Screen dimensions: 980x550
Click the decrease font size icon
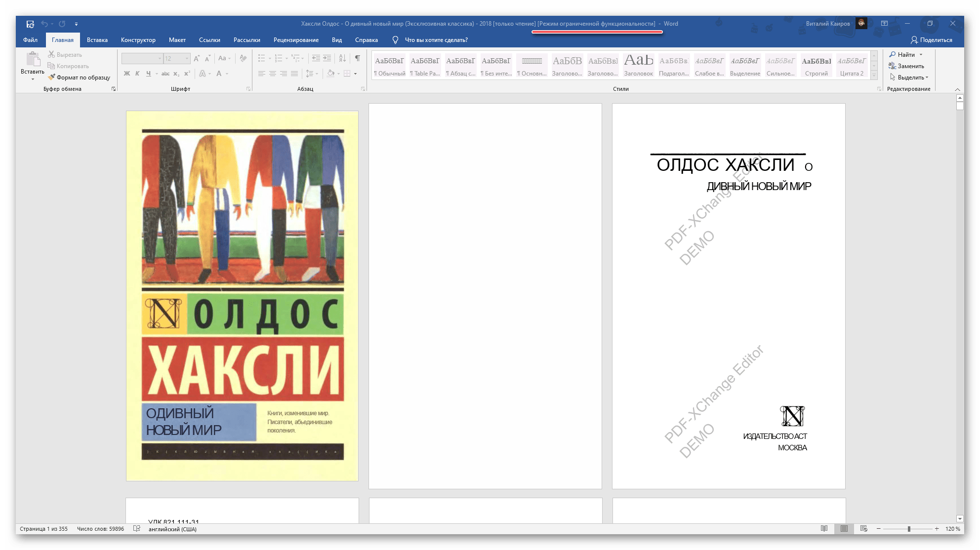[207, 59]
